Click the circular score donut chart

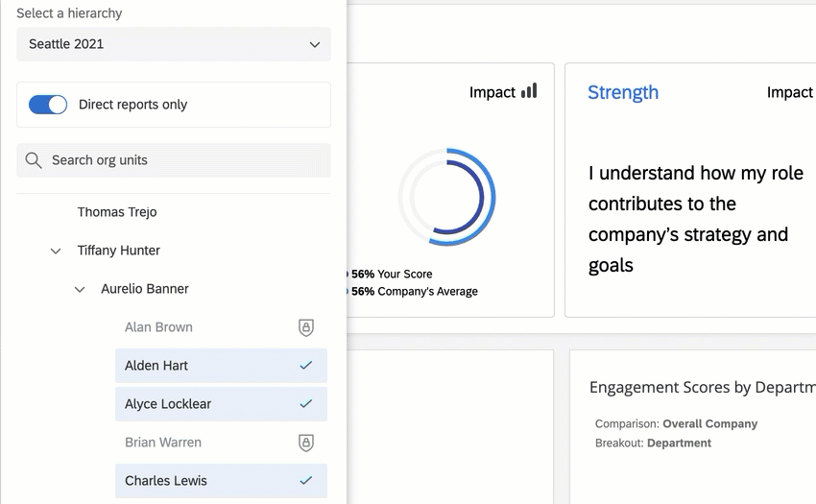click(x=446, y=198)
